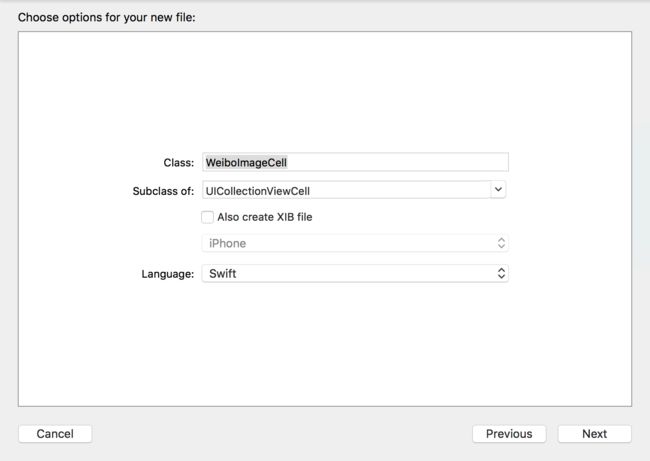Click the iPhone popup up-down arrows

tap(501, 243)
